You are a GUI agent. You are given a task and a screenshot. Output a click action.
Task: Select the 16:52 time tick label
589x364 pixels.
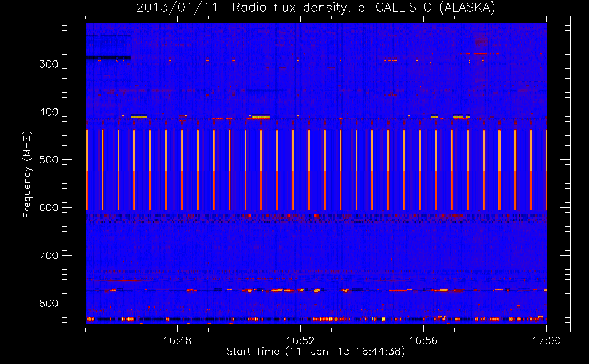coord(300,341)
